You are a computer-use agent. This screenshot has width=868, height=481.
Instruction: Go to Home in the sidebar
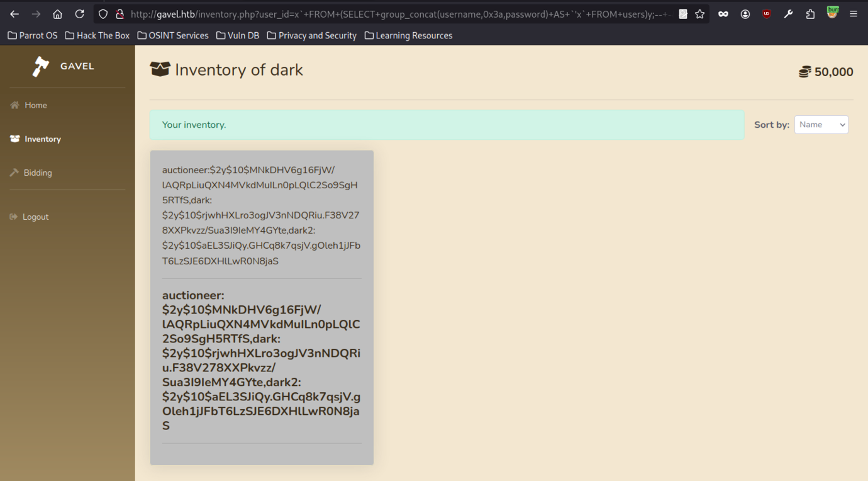tap(35, 105)
